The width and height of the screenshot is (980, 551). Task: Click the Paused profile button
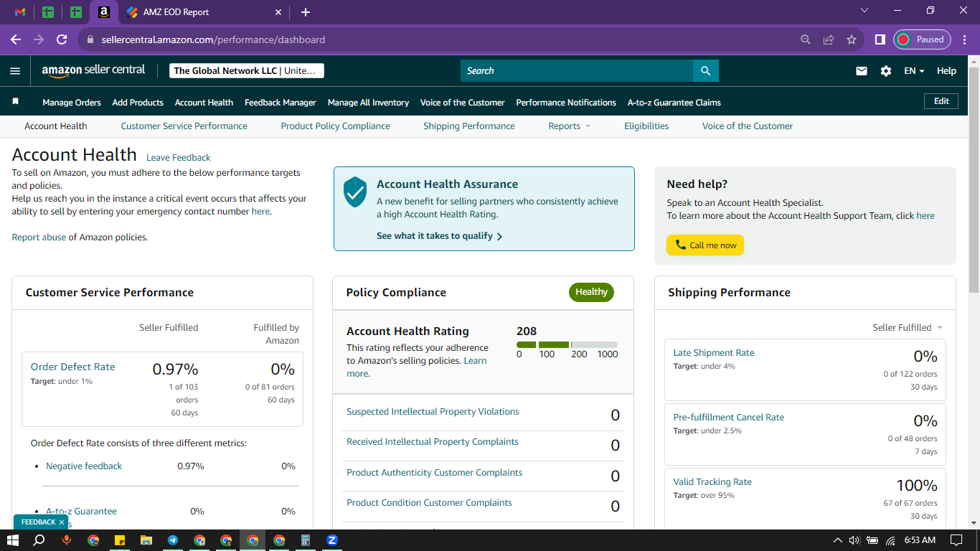pos(923,39)
